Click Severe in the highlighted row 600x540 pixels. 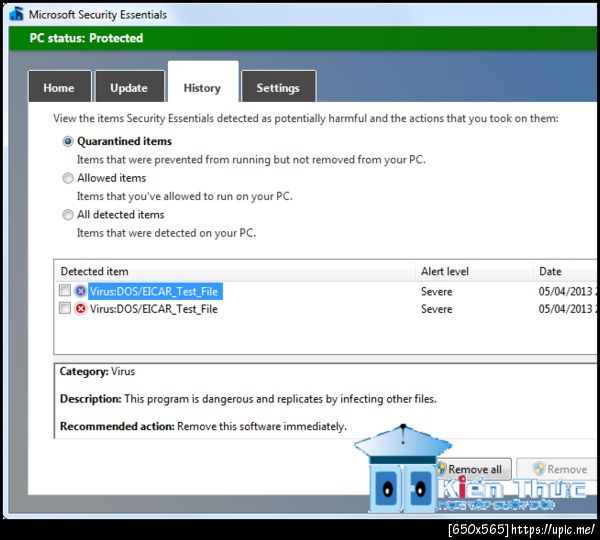pyautogui.click(x=437, y=292)
